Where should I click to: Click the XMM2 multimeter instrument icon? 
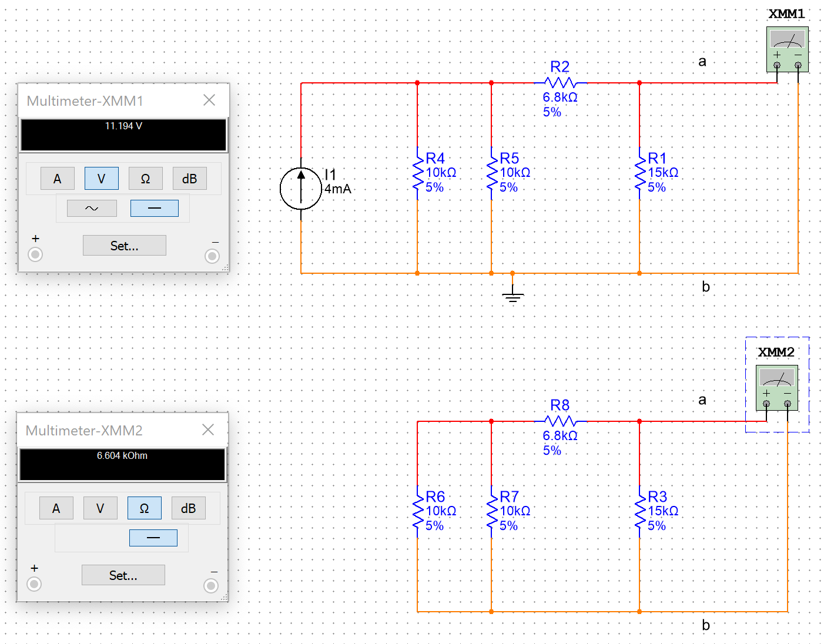click(776, 387)
